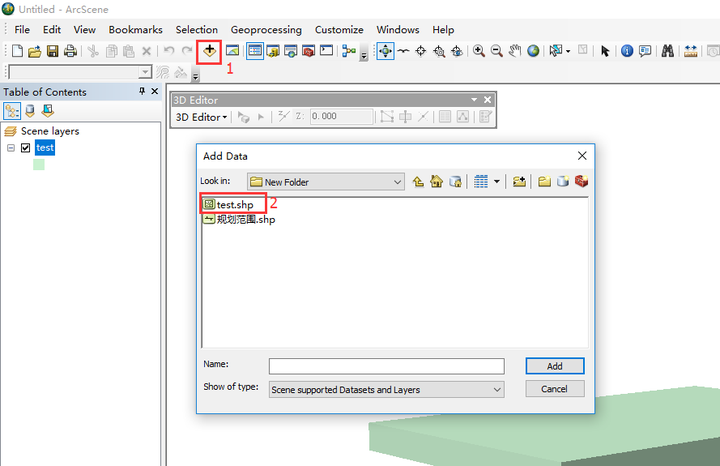
Task: Open the Identify tool
Action: click(627, 51)
